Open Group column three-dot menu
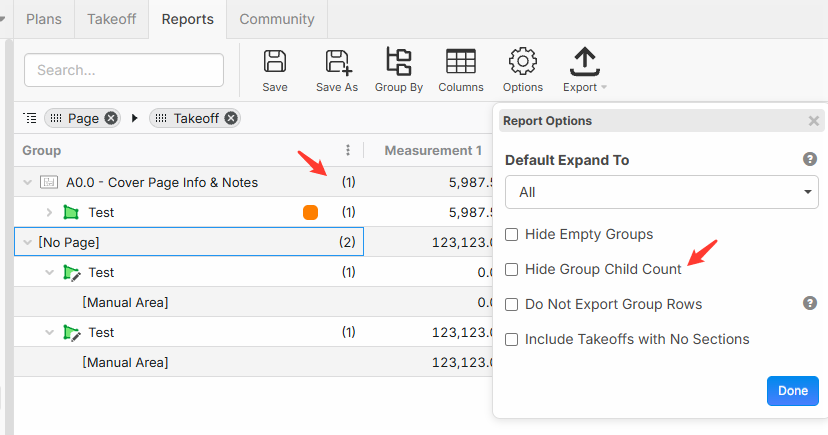 347,150
